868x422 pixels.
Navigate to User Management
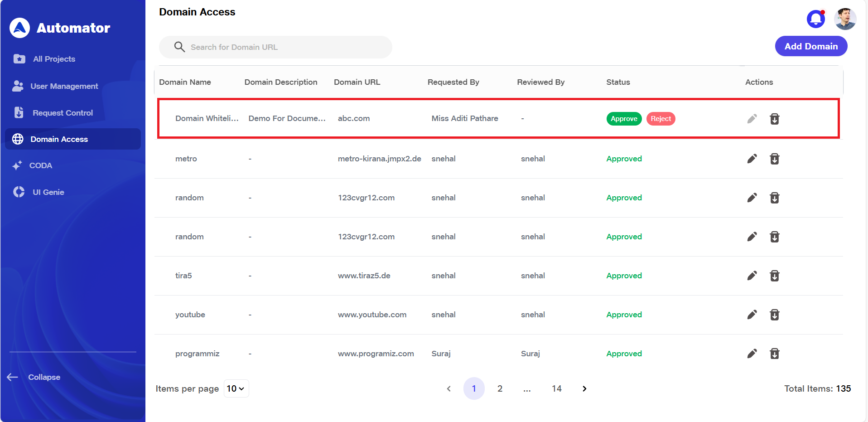click(x=64, y=86)
